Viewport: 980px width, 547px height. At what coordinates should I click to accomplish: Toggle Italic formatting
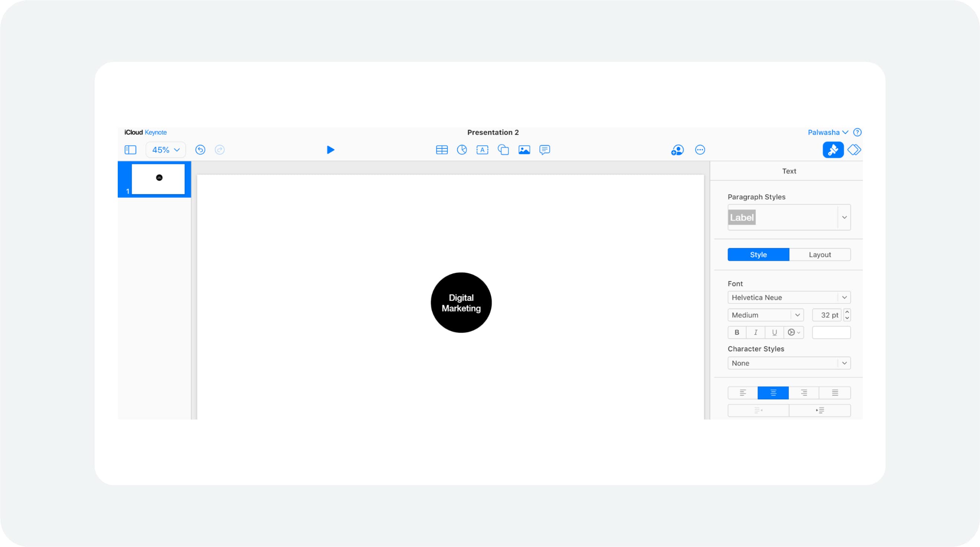click(x=756, y=332)
